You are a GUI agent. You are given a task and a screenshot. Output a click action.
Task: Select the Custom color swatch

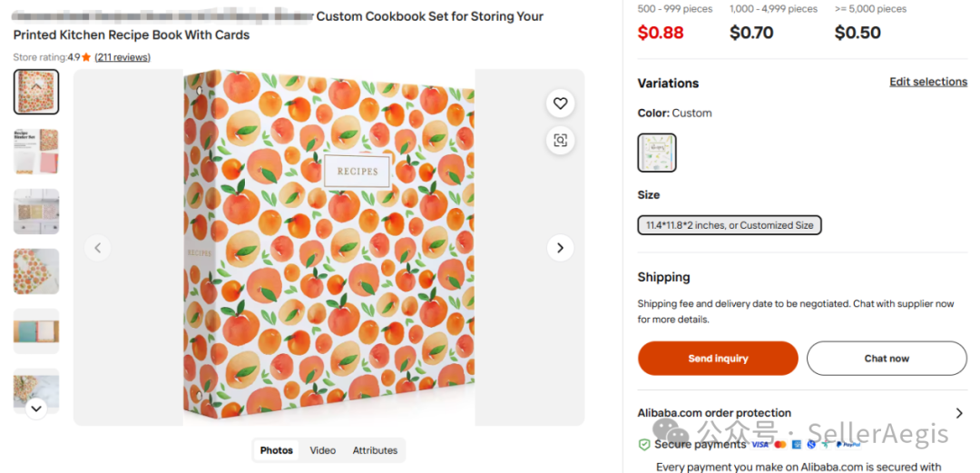click(657, 153)
